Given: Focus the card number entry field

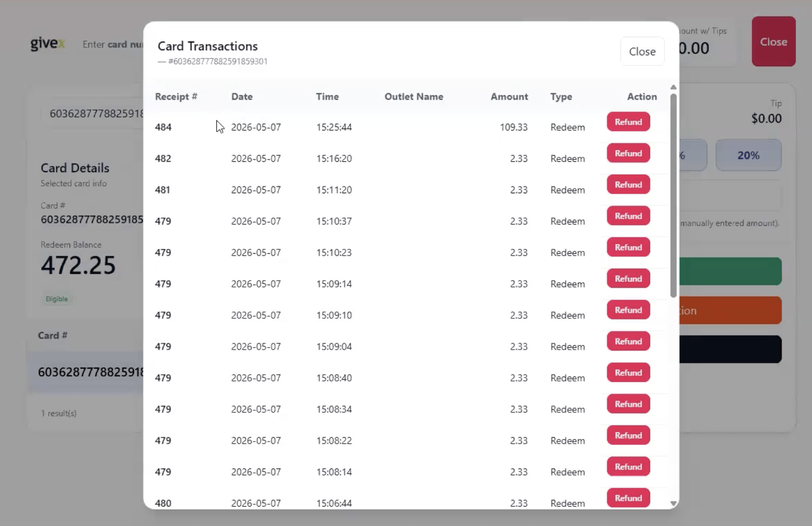Looking at the screenshot, I should pos(112,44).
